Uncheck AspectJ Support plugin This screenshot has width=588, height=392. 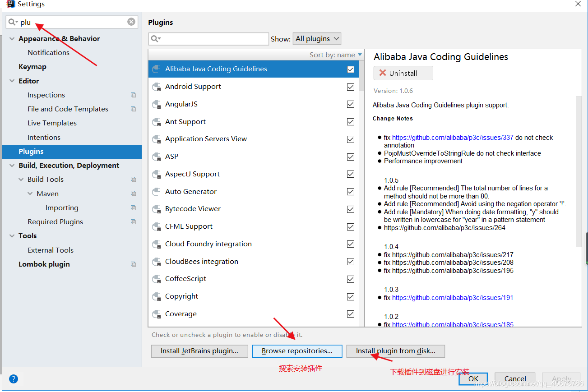pyautogui.click(x=351, y=174)
